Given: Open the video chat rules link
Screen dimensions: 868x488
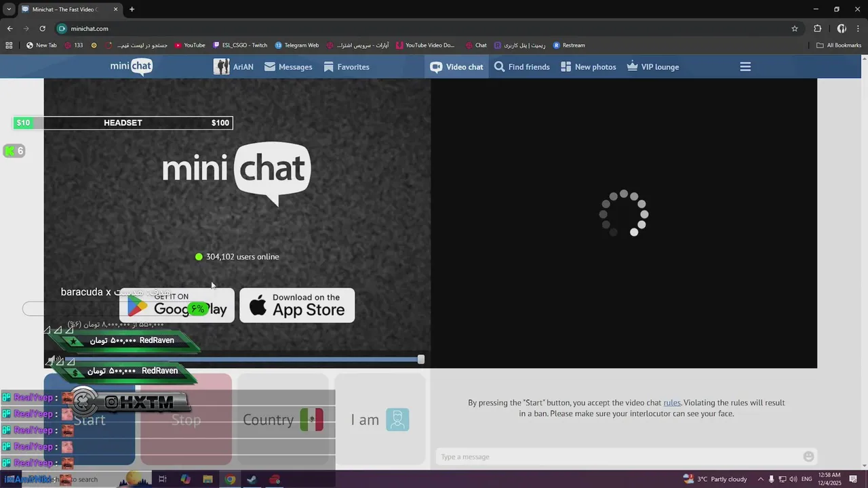Looking at the screenshot, I should click(672, 403).
